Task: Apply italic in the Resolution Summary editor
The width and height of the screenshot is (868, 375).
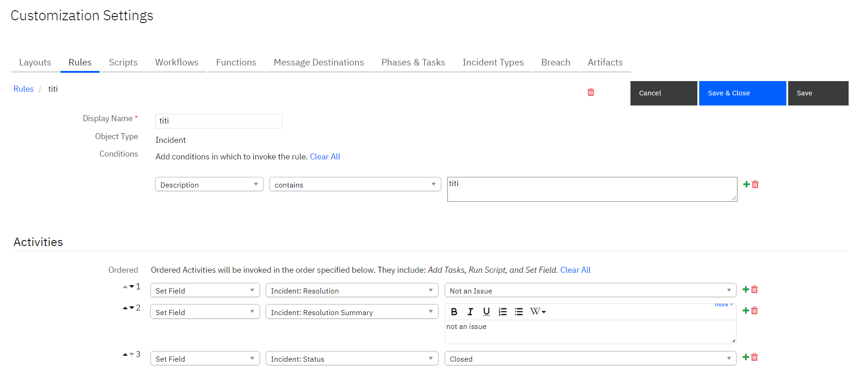Action: 470,312
